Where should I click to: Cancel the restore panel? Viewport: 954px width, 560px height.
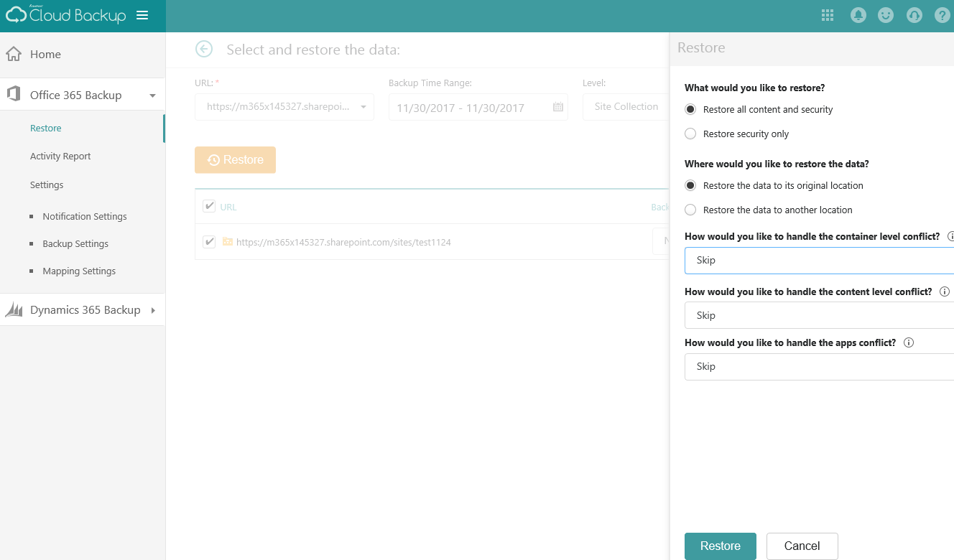click(802, 546)
